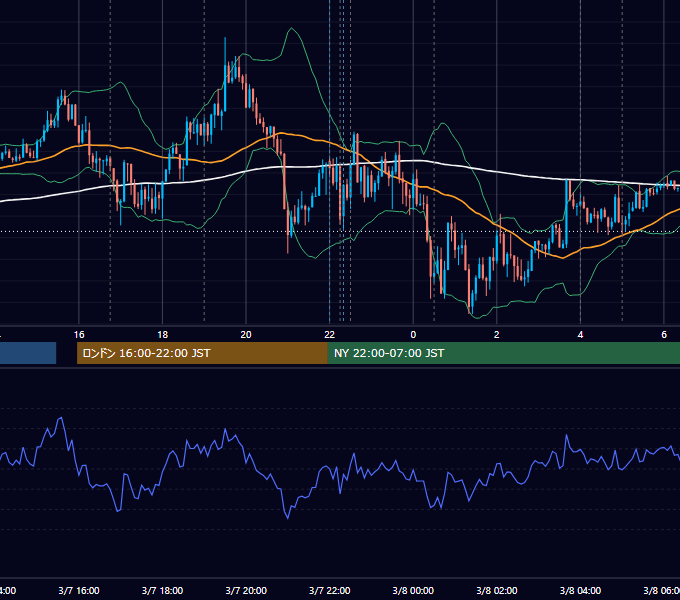
Task: Click the 3/7 22:00 time axis label
Action: pos(330,590)
